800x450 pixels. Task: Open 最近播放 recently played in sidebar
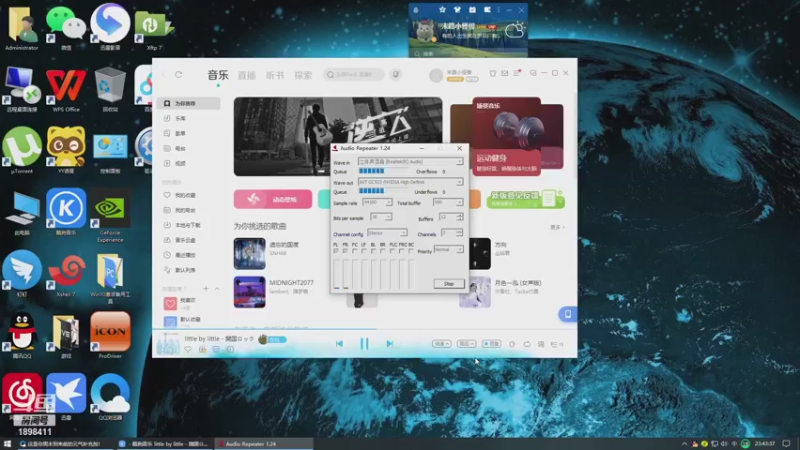click(188, 255)
